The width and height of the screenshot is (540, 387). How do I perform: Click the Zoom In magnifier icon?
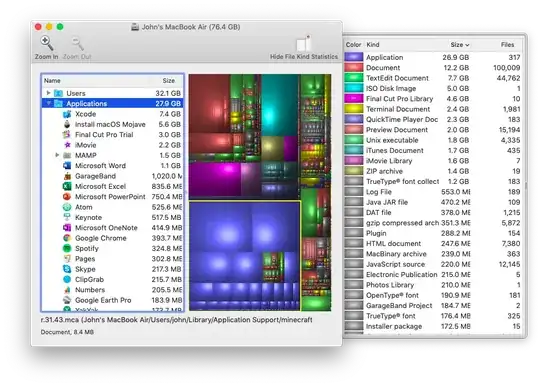click(46, 43)
